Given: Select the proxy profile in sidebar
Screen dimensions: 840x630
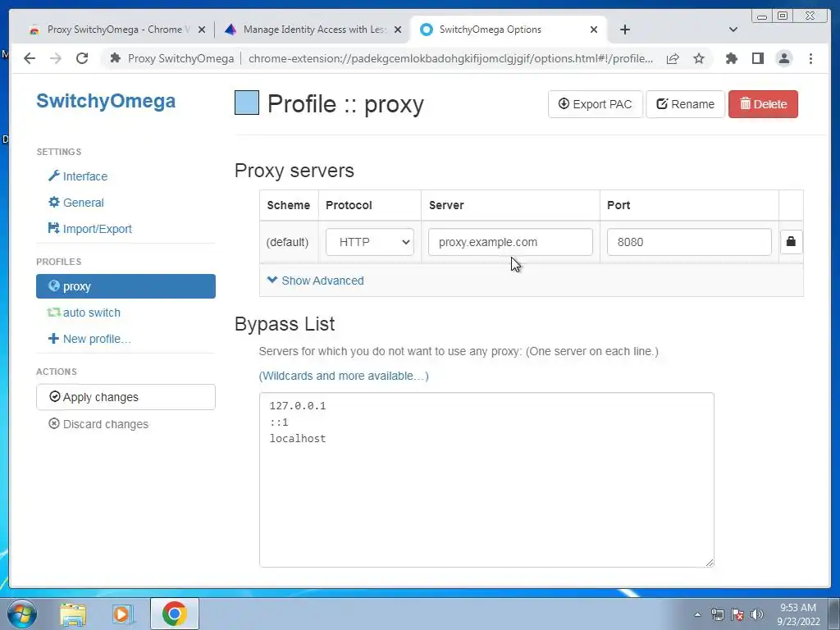Looking at the screenshot, I should (x=126, y=286).
